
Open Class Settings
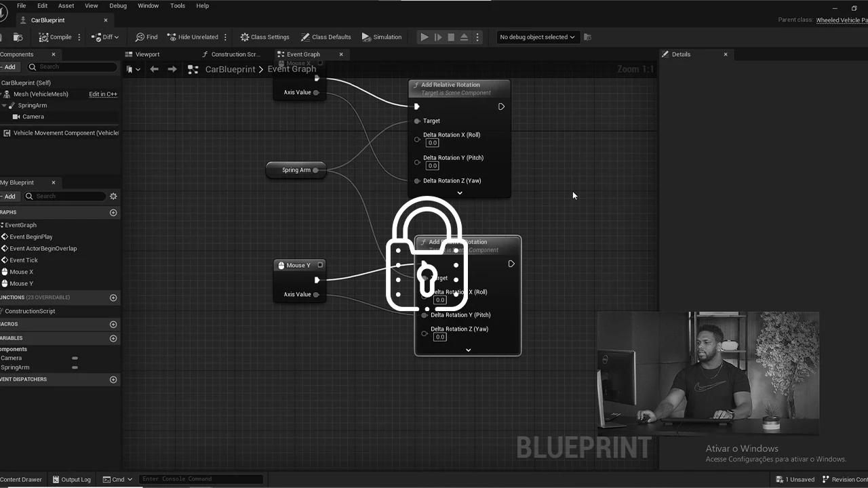click(x=264, y=37)
